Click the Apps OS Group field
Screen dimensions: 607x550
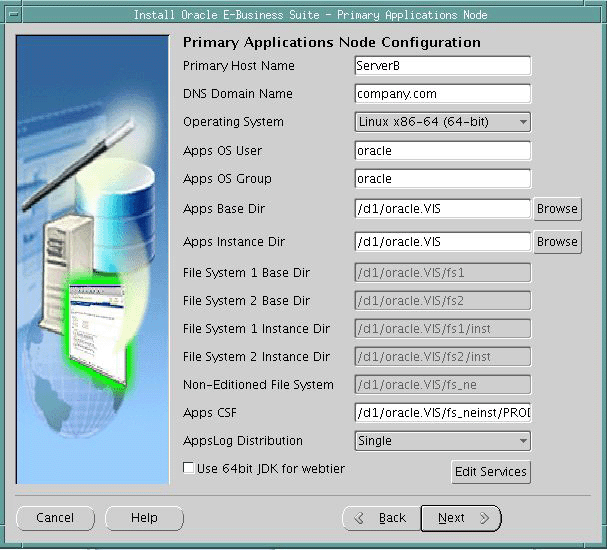(x=442, y=178)
